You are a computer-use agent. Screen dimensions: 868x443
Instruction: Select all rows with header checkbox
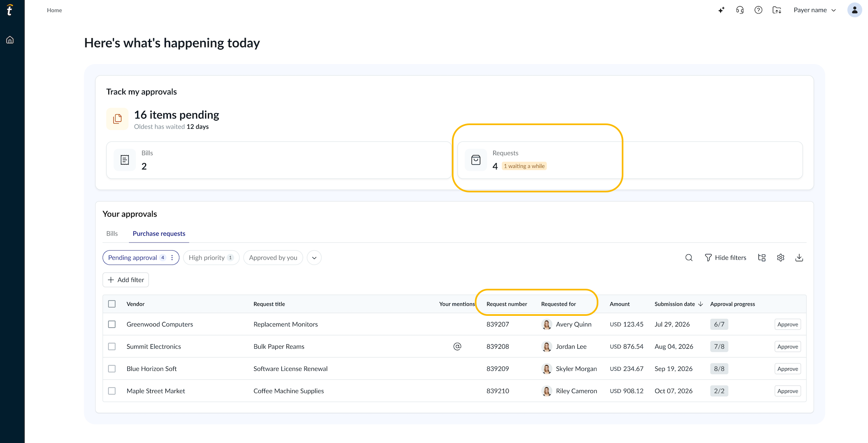point(112,304)
